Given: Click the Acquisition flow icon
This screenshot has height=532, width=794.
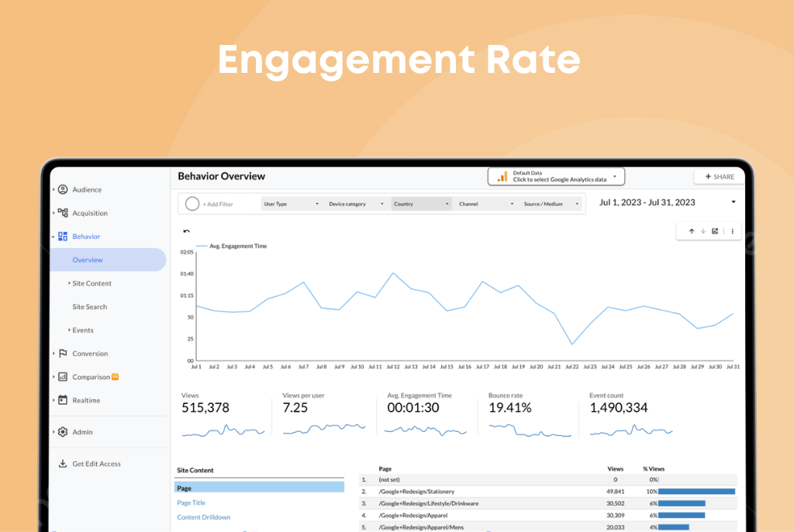Looking at the screenshot, I should point(63,212).
